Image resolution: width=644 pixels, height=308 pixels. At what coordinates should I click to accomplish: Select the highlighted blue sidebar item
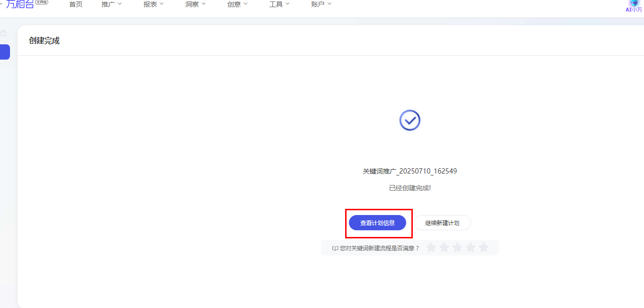tap(5, 52)
